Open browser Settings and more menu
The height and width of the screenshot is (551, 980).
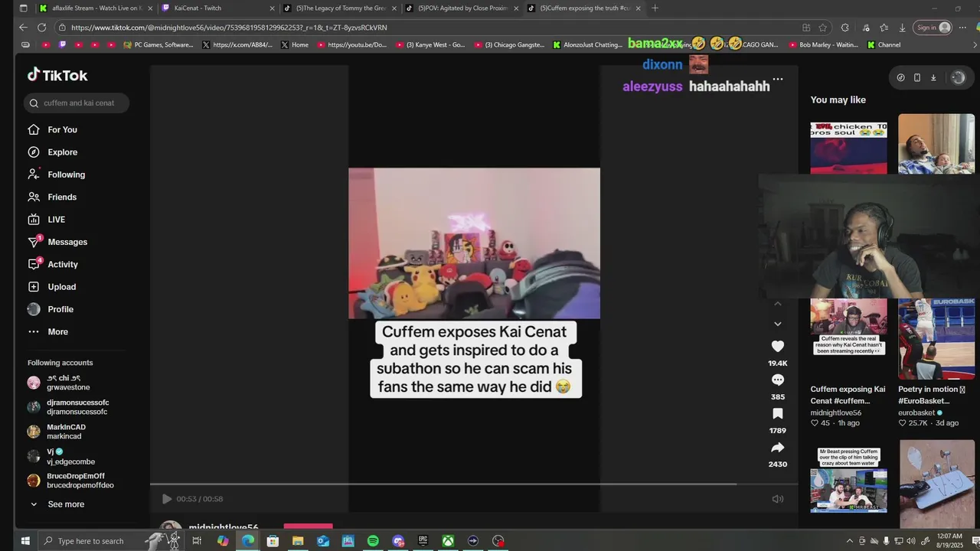click(964, 28)
